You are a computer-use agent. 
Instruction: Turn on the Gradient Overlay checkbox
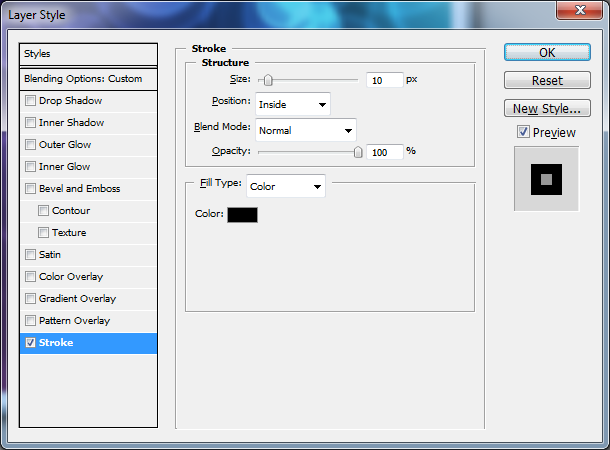tap(30, 299)
